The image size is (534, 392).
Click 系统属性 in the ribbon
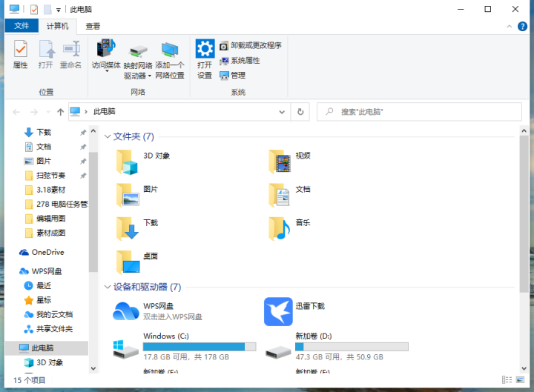pos(240,61)
